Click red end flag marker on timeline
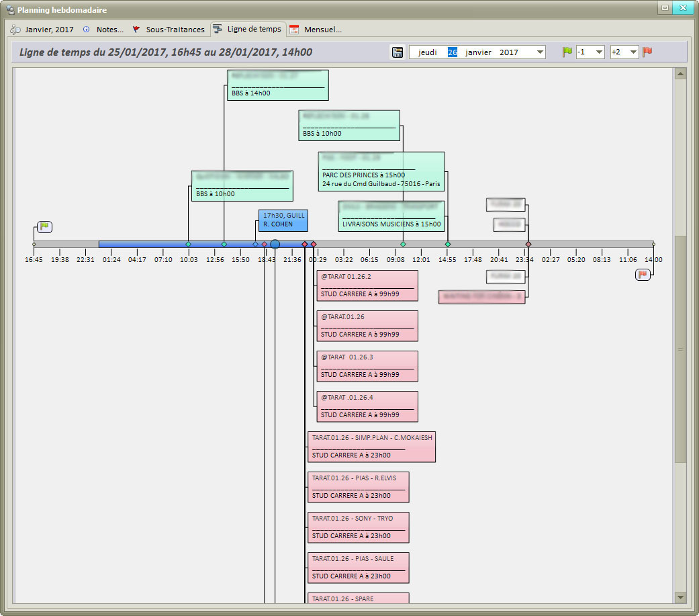This screenshot has width=699, height=616. 643,274
